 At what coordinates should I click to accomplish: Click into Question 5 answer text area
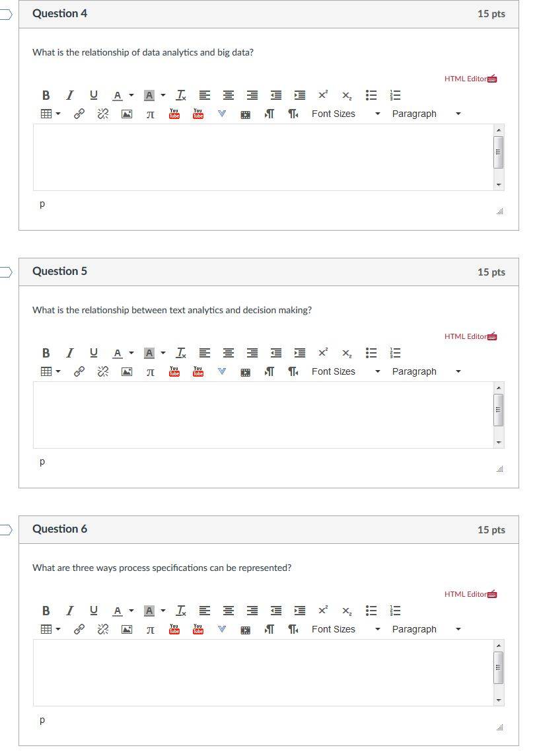click(x=263, y=415)
